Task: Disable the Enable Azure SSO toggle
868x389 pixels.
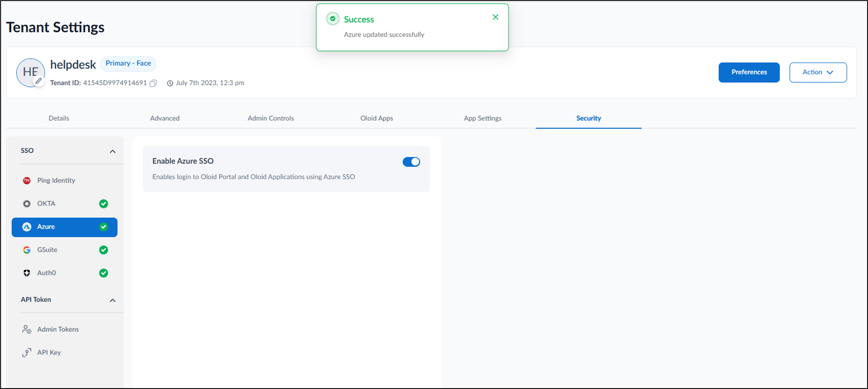Action: [x=411, y=162]
